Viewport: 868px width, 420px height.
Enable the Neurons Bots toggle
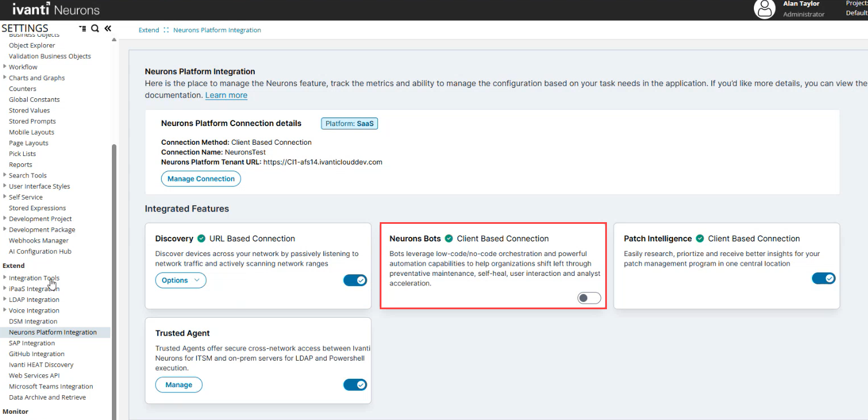point(589,298)
